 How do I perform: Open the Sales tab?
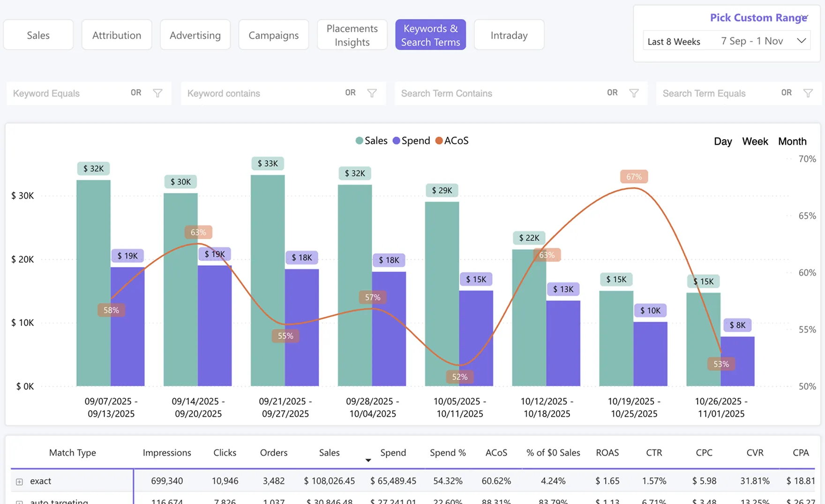(38, 35)
